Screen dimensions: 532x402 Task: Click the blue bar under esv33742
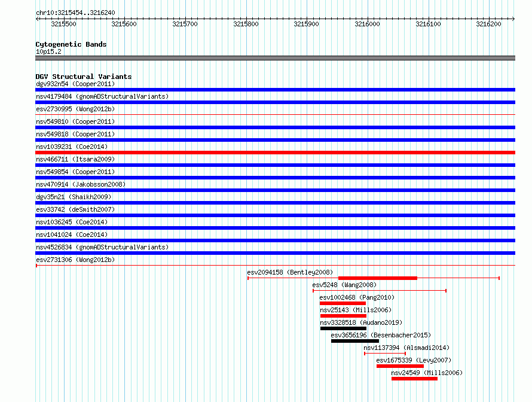click(275, 215)
